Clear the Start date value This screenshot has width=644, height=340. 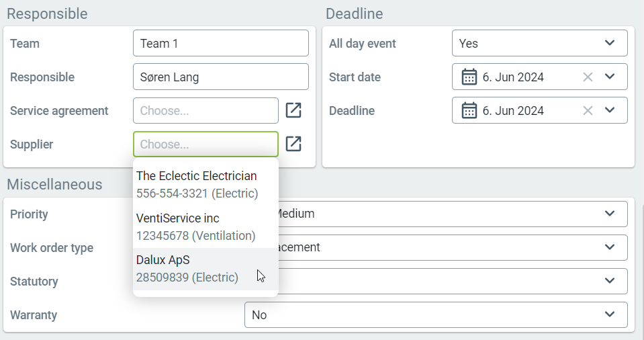click(x=588, y=77)
